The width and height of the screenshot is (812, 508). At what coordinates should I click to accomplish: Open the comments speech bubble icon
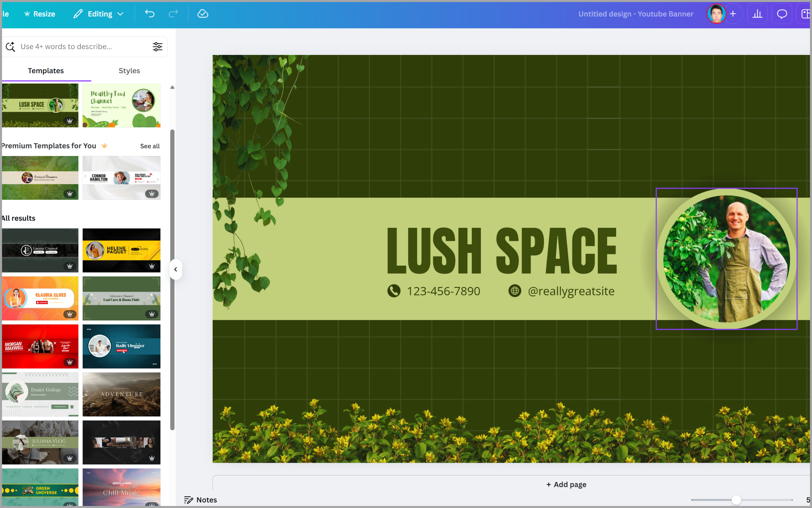click(x=782, y=14)
